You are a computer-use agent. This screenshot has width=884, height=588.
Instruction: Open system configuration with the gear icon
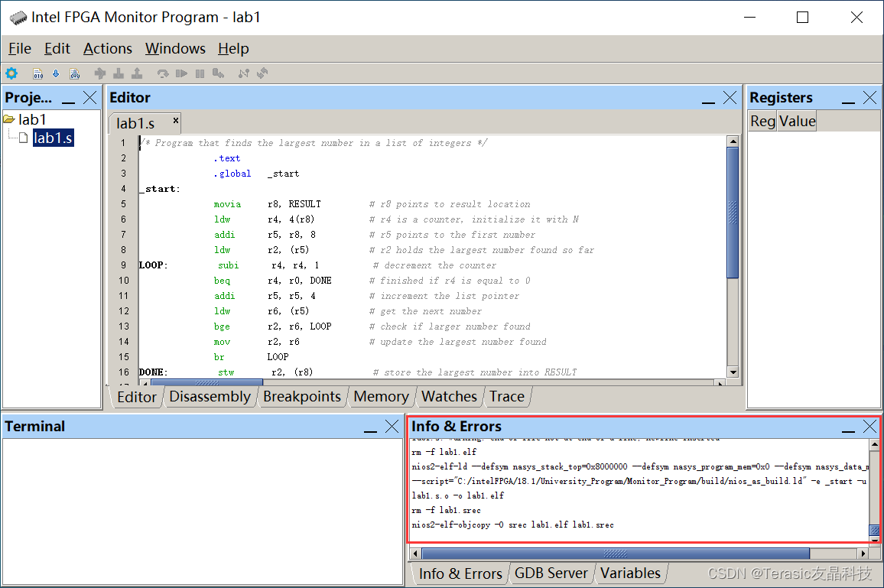coord(11,73)
